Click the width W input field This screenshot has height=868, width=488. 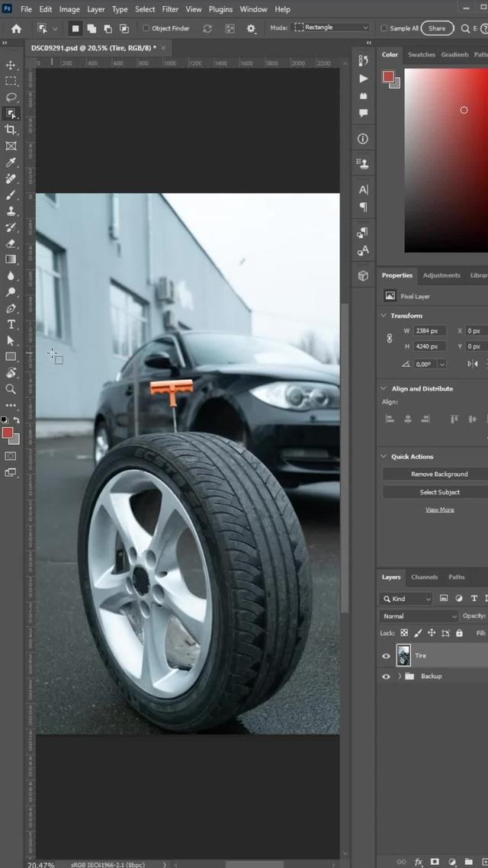[431, 331]
